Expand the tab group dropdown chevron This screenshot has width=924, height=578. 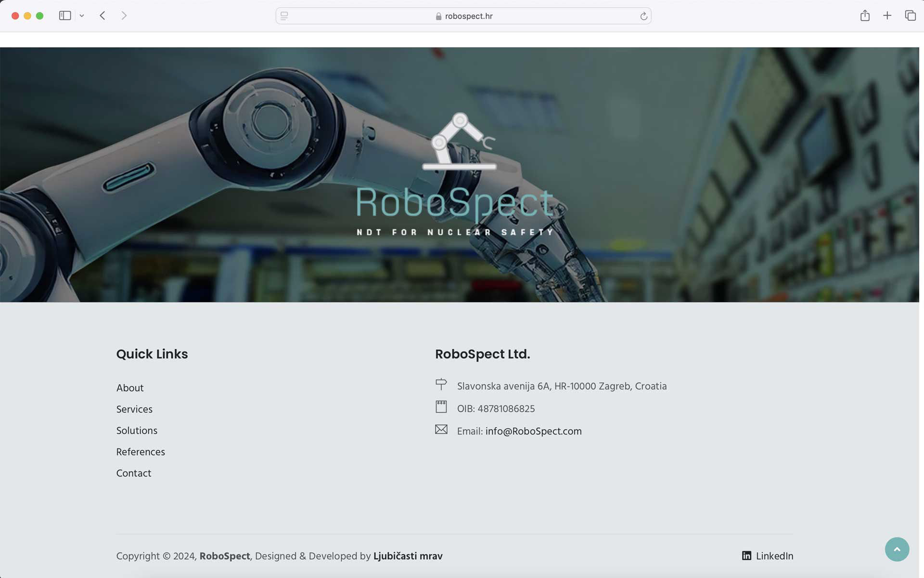tap(82, 16)
